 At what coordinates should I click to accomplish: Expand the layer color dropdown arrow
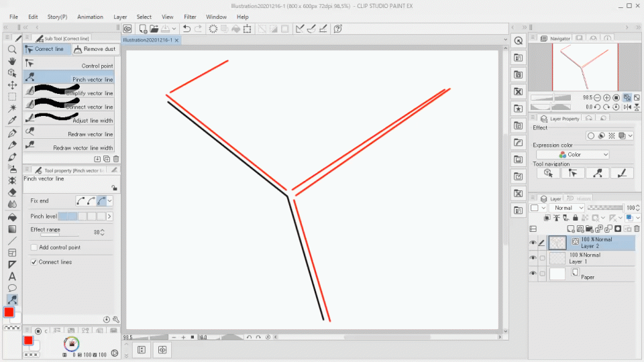pos(637,218)
